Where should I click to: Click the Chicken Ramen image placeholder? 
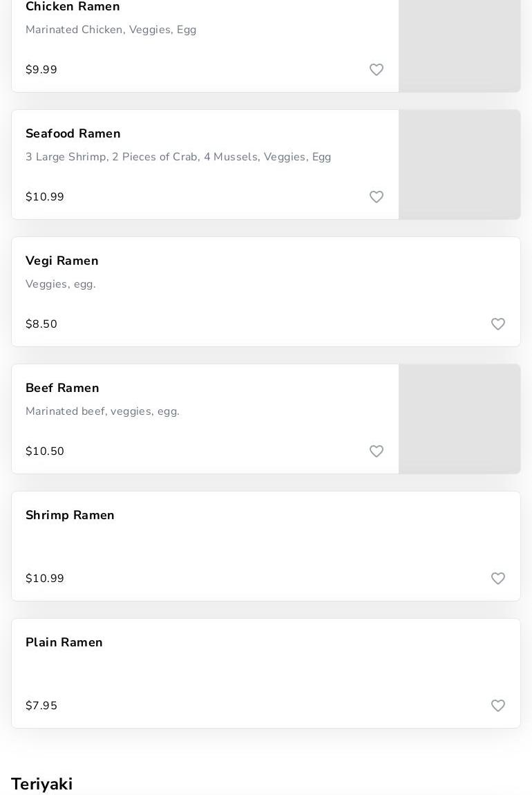(459, 46)
